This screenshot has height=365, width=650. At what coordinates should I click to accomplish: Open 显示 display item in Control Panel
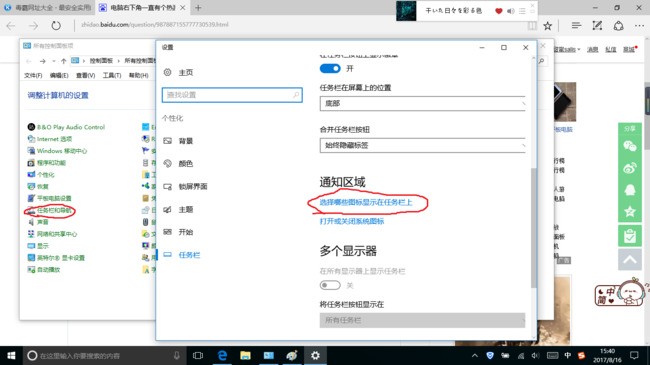(38, 246)
